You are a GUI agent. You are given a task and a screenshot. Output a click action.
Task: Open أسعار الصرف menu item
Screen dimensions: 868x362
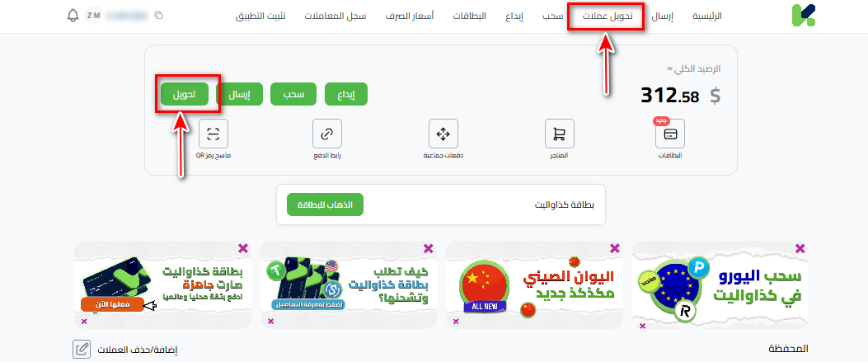[410, 16]
